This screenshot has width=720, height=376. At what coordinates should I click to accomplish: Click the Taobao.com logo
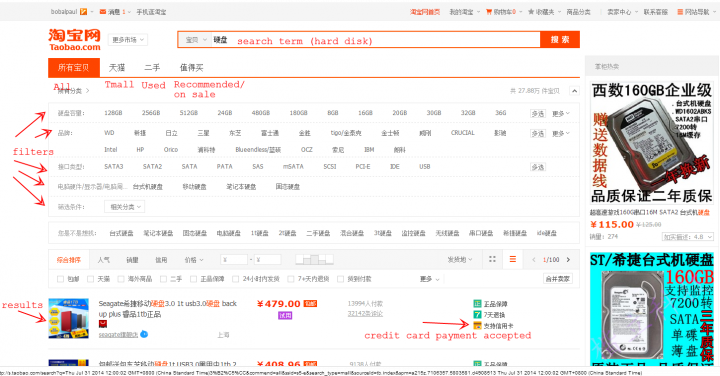point(74,39)
